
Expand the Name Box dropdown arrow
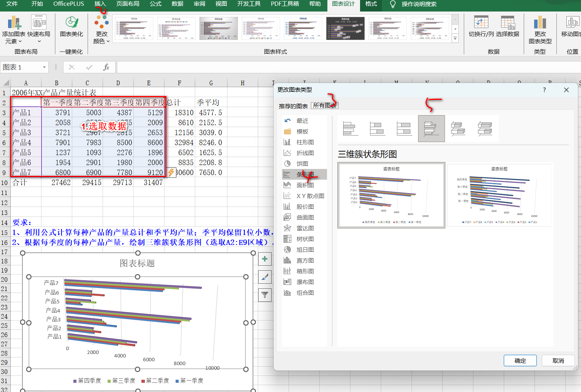click(x=44, y=67)
